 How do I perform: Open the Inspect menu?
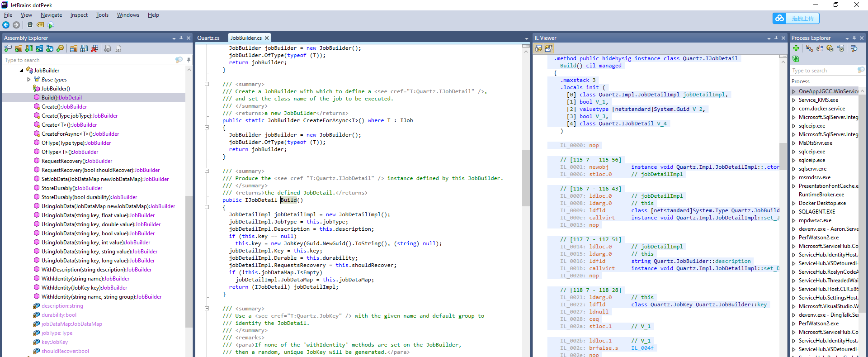click(x=79, y=15)
